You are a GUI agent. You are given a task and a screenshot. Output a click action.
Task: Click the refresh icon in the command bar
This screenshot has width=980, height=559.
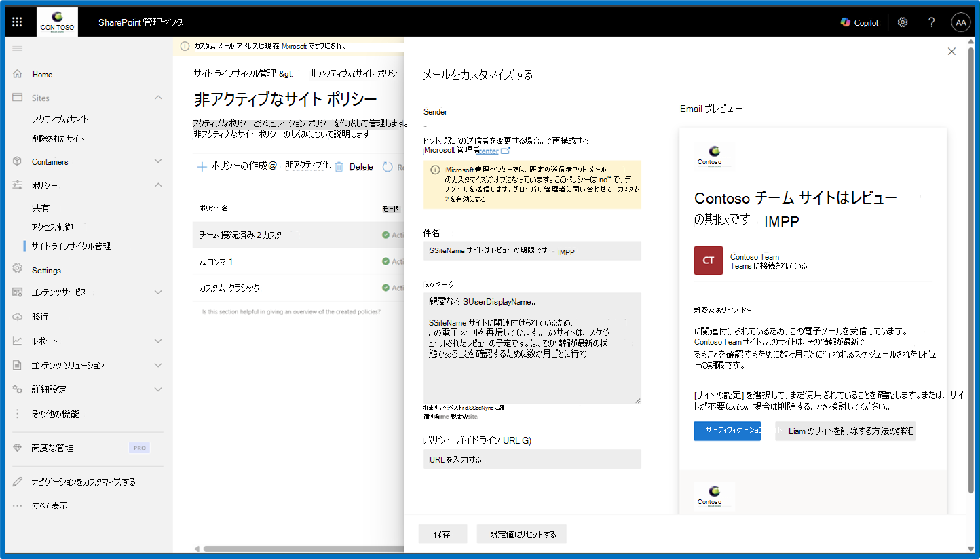point(388,167)
